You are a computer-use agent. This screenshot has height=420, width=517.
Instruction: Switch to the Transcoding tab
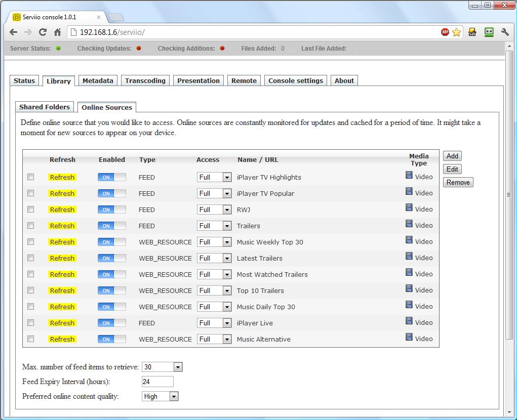[145, 81]
